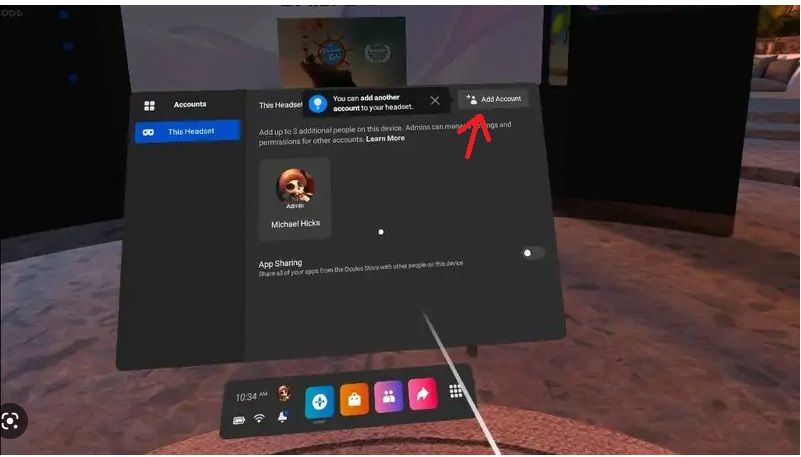Open notifications bell in the dock
This screenshot has height=457, width=801.
pos(282,417)
